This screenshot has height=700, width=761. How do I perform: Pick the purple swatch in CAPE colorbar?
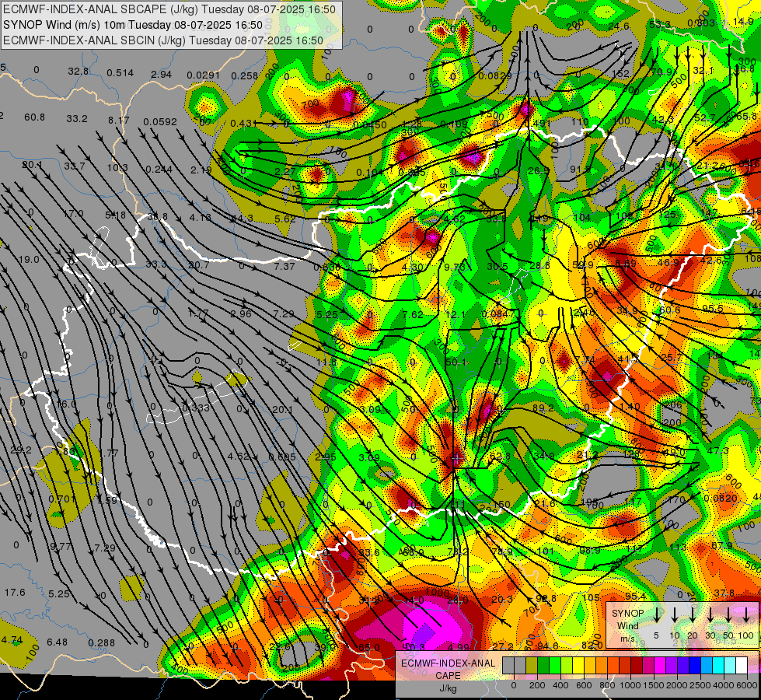671,666
